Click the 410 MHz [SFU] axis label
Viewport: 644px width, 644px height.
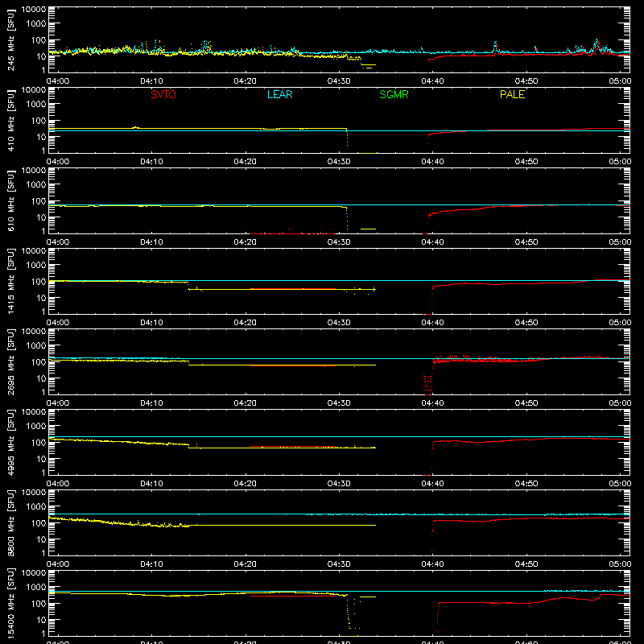click(x=11, y=120)
